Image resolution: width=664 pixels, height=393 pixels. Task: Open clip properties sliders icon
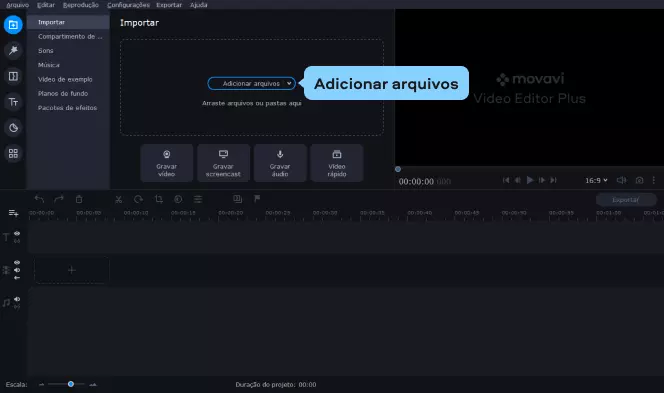(x=198, y=199)
